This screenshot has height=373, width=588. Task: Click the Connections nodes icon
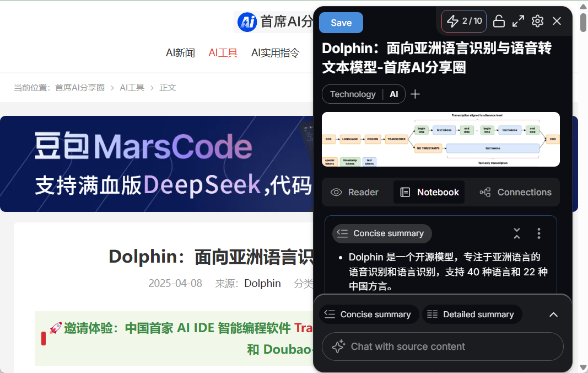click(x=485, y=193)
